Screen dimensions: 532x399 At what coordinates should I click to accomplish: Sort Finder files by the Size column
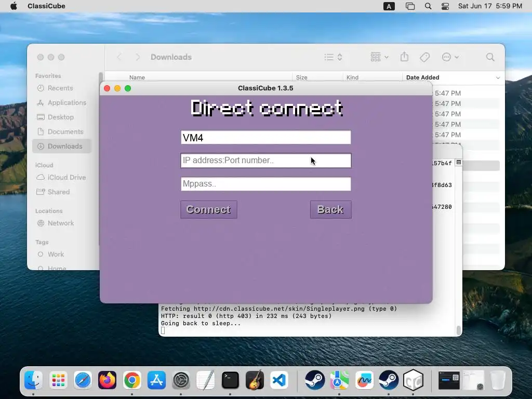(302, 77)
